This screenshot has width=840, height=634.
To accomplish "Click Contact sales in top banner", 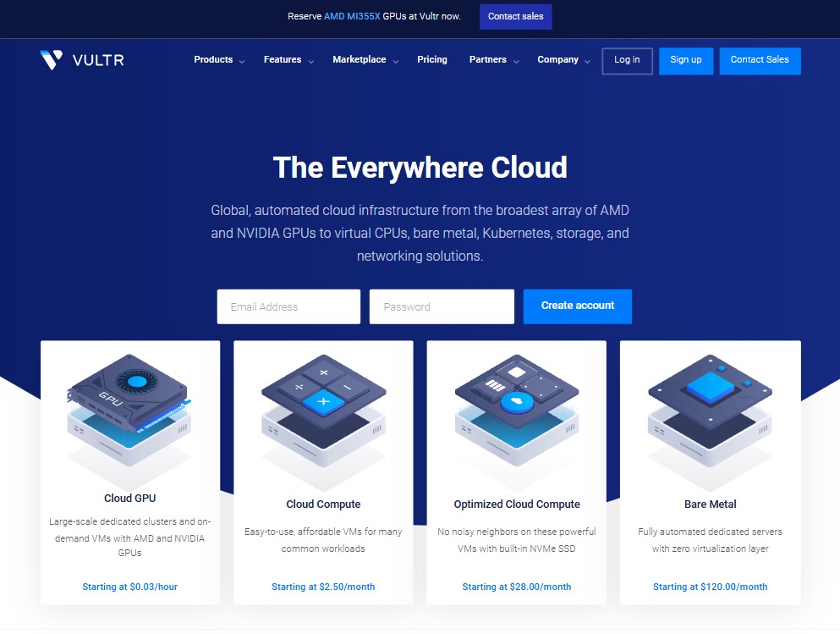I will point(515,17).
